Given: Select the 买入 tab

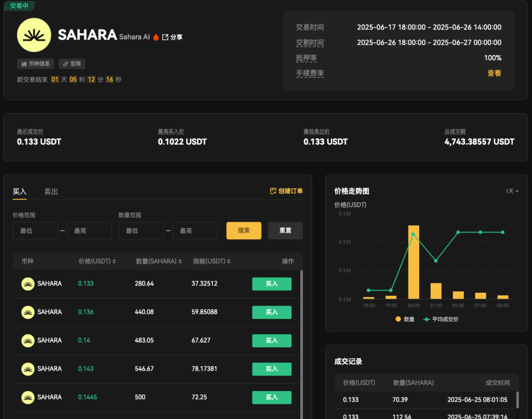Looking at the screenshot, I should coord(19,192).
